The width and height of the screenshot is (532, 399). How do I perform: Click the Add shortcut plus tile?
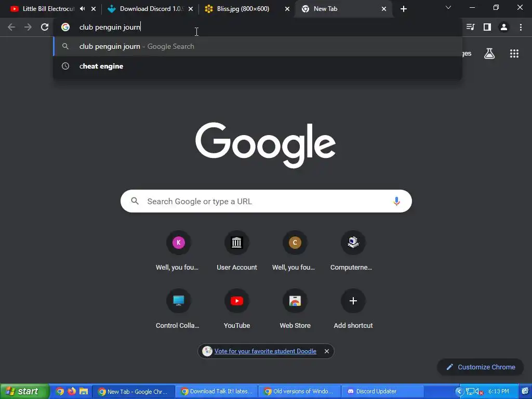tap(353, 309)
